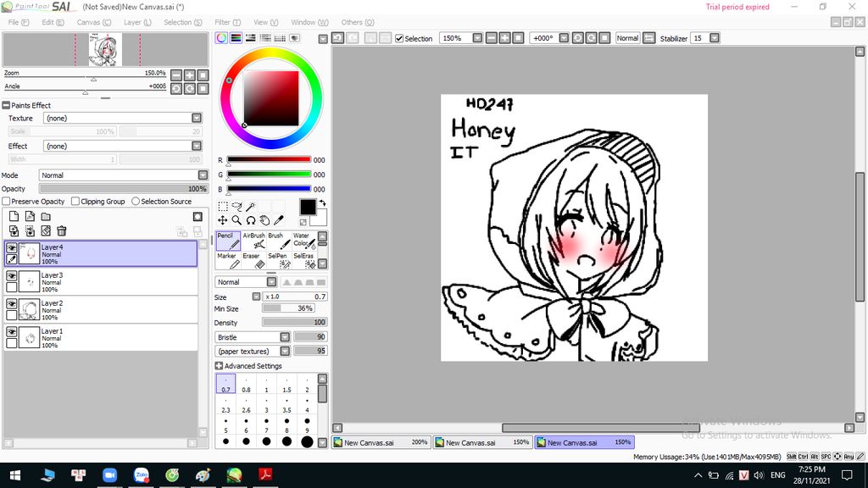Open the 150% zoom dropdown in toolbar
The width and height of the screenshot is (868, 488).
pyautogui.click(x=477, y=38)
